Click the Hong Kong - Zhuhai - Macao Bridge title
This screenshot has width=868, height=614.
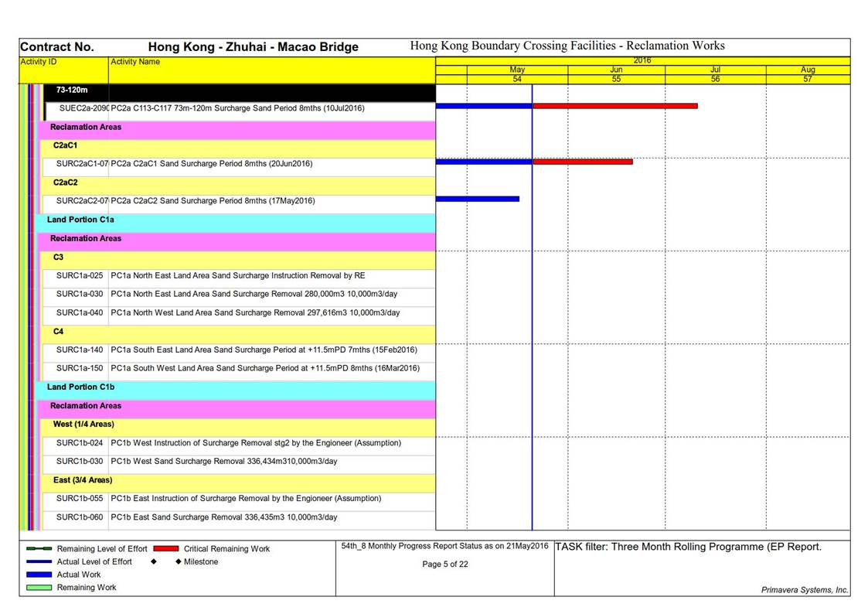pos(253,47)
